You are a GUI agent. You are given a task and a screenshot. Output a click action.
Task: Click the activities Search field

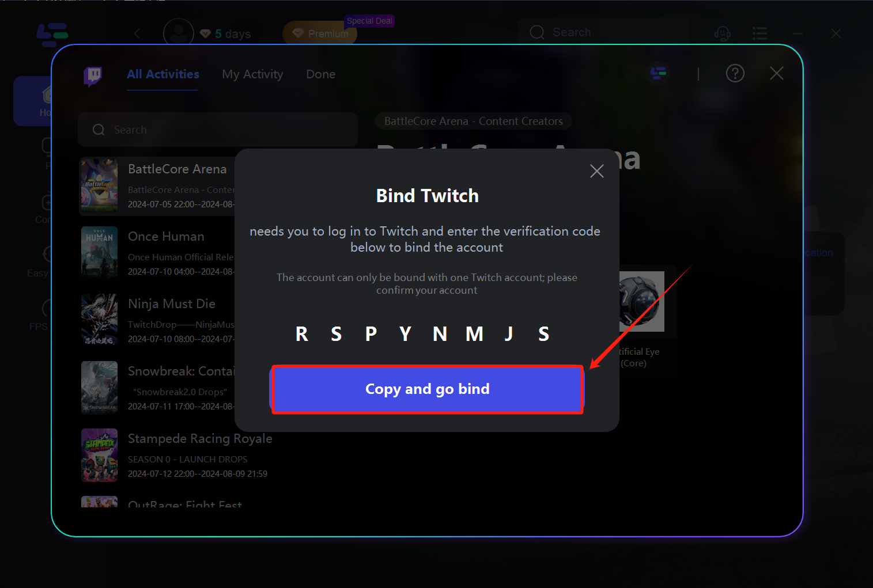pyautogui.click(x=218, y=130)
